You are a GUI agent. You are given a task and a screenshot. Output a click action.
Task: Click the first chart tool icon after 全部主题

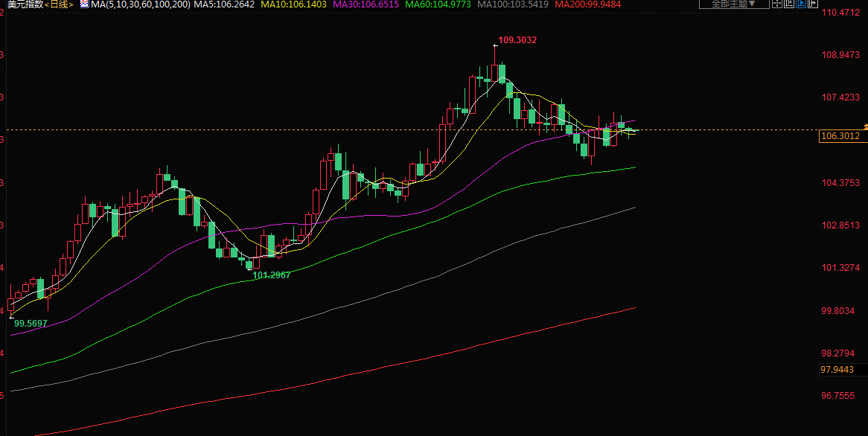tap(777, 4)
